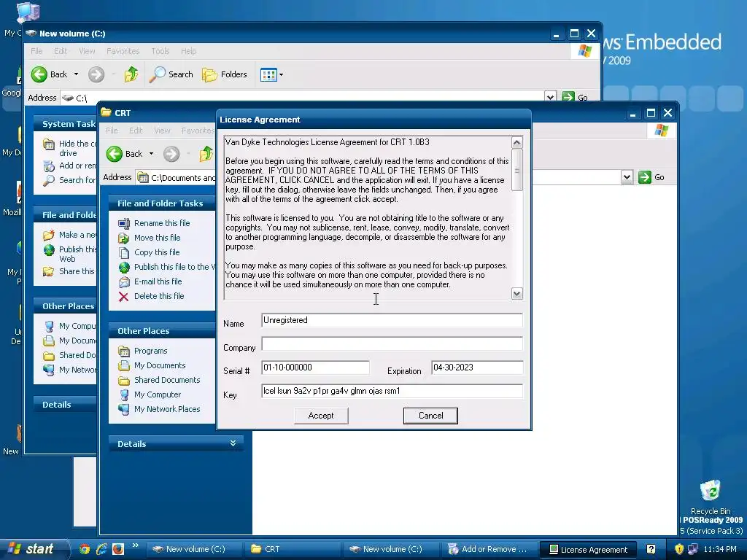Open Favorites menu in New volume window
Viewport: 747px width, 560px height.
pos(123,51)
